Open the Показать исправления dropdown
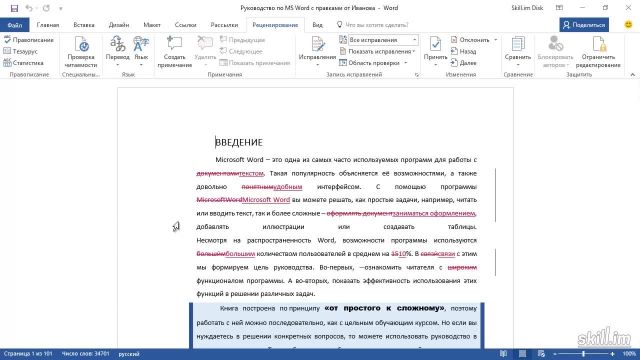Image resolution: width=640 pixels, height=360 pixels. (x=377, y=51)
